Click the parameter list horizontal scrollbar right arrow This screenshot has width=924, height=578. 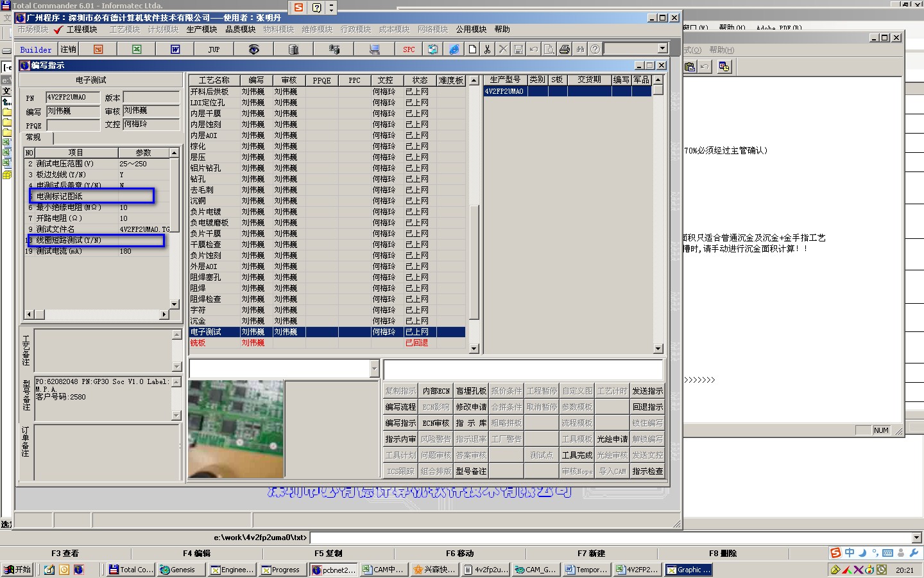[x=164, y=314]
